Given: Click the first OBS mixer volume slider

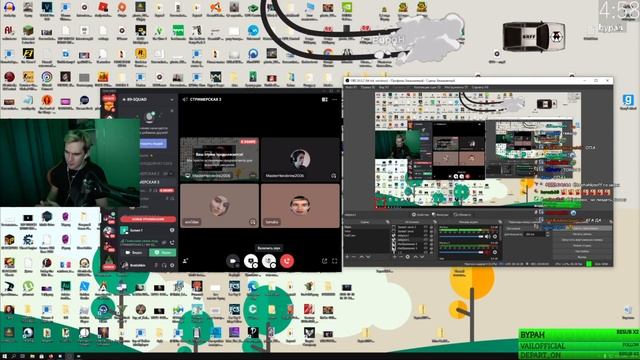Looking at the screenshot, I should (x=461, y=236).
